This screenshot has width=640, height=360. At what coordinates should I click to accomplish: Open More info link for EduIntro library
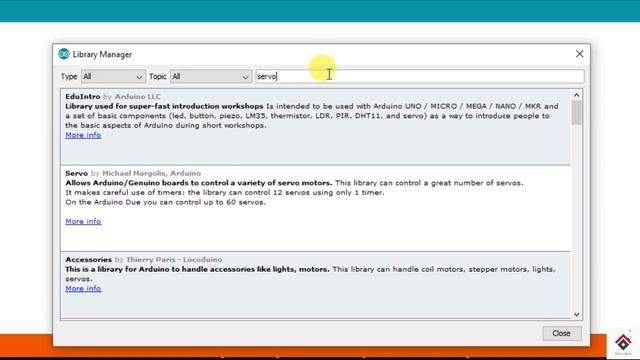click(83, 135)
